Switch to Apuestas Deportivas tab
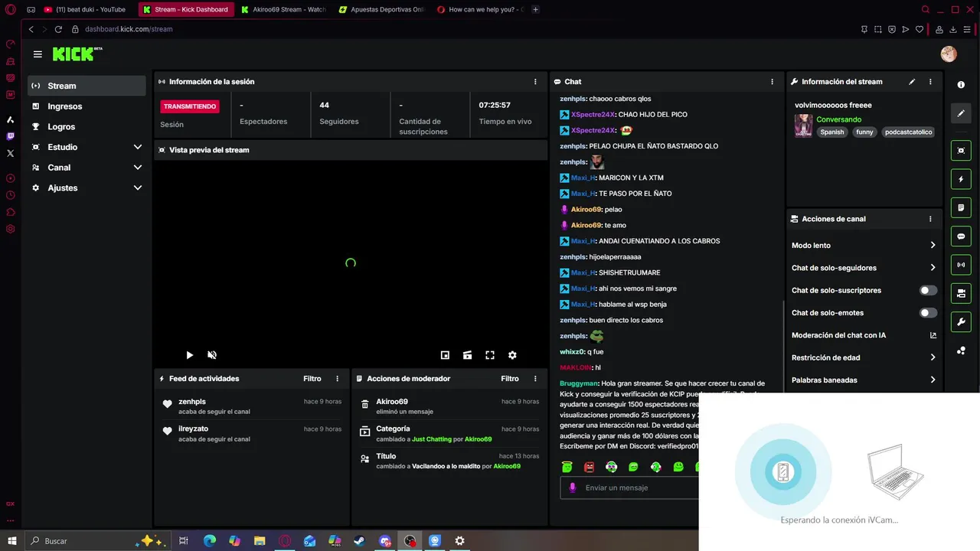 coord(382,9)
